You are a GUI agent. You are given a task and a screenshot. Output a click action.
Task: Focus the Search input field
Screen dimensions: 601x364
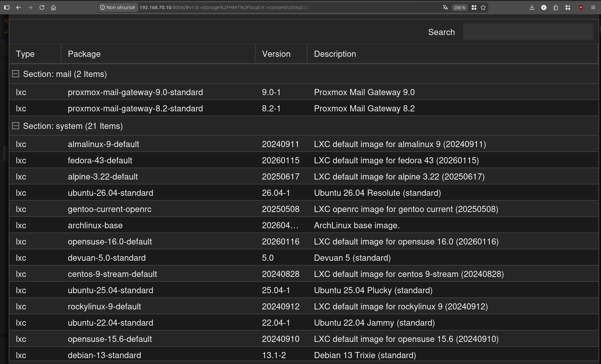(528, 32)
